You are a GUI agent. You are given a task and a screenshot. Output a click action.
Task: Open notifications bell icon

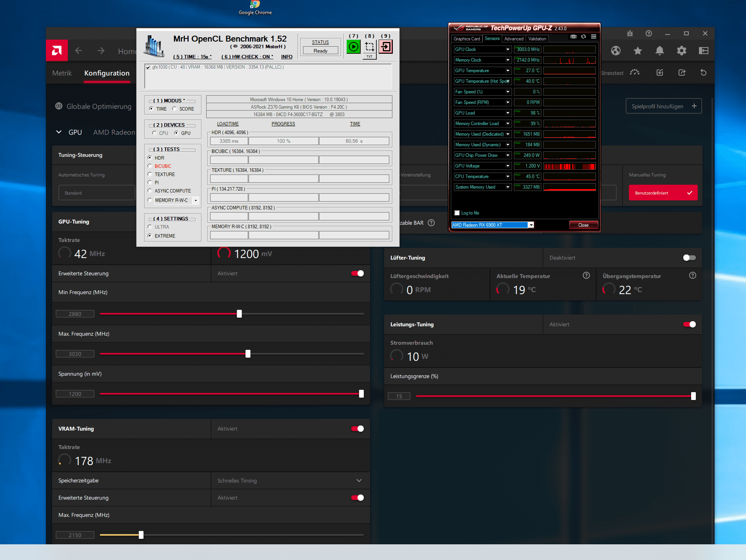pos(660,51)
